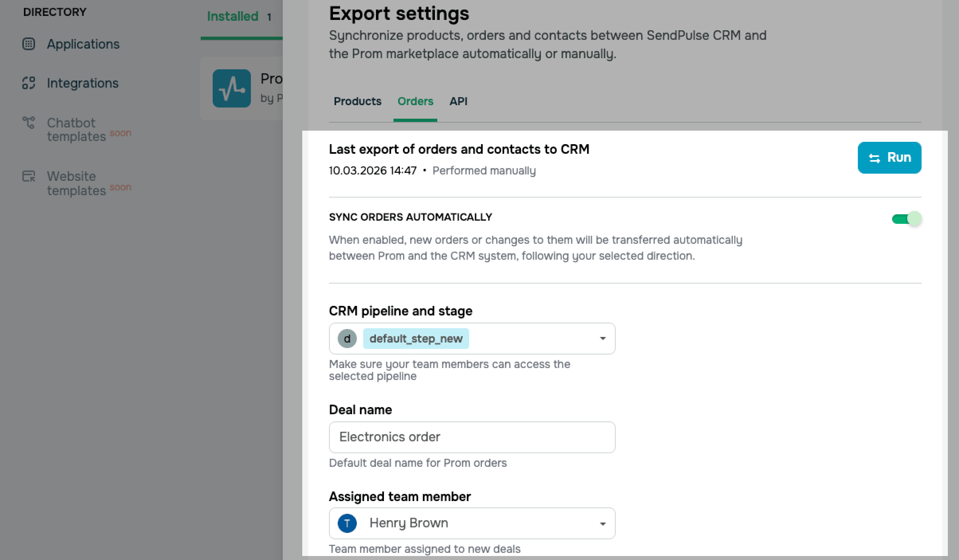Go to Applications in the directory

(83, 44)
